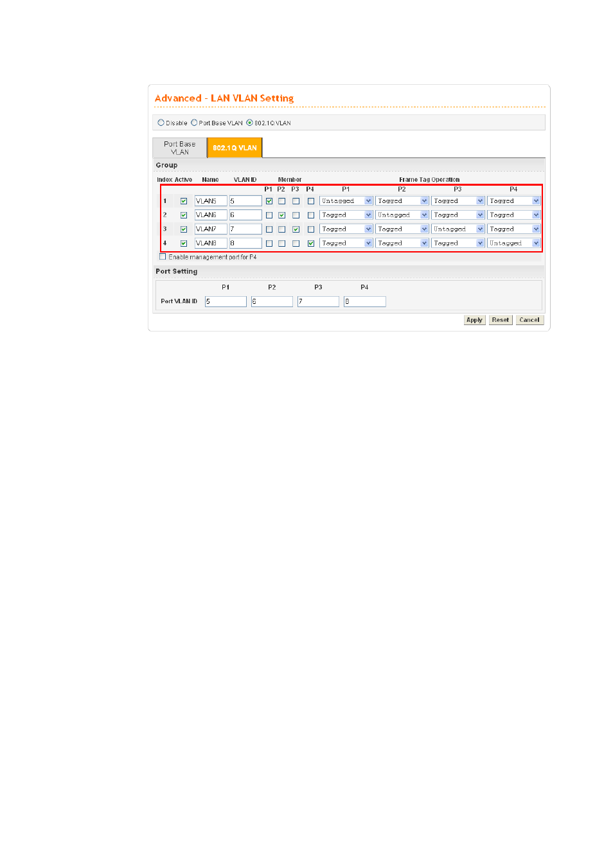
Task: Check P3 member for VLAN6 row
Action: click(296, 215)
